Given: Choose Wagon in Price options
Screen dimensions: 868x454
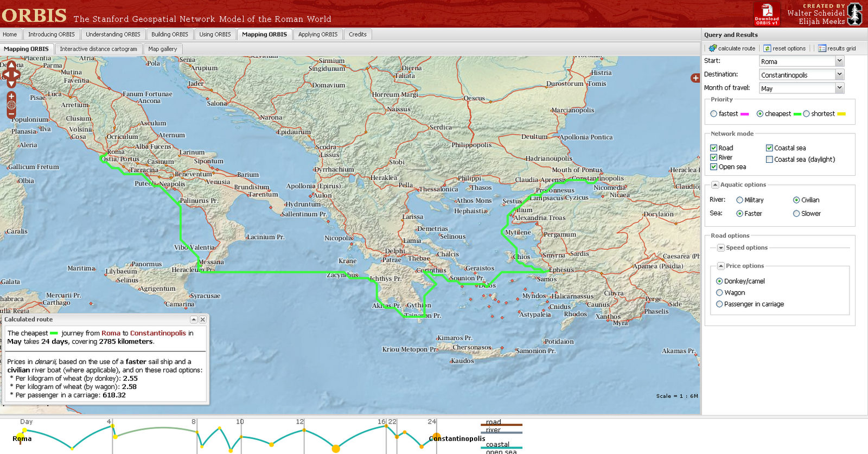Looking at the screenshot, I should (719, 292).
